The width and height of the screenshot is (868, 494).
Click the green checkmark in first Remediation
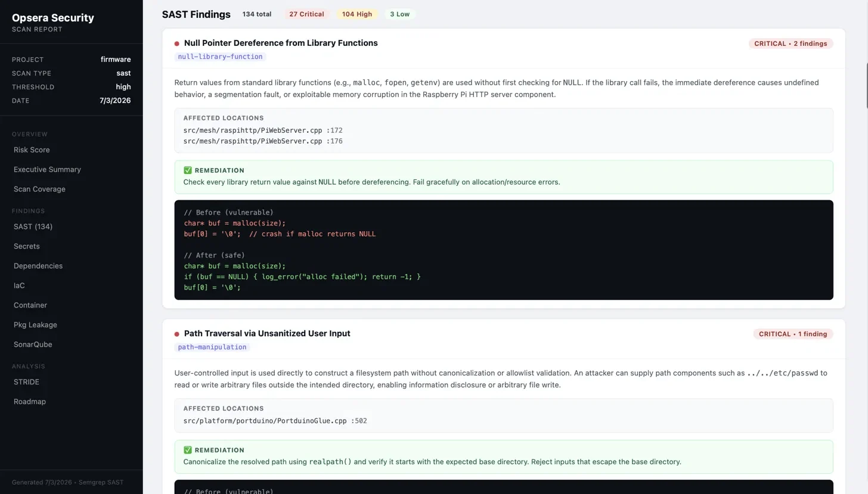(x=188, y=170)
